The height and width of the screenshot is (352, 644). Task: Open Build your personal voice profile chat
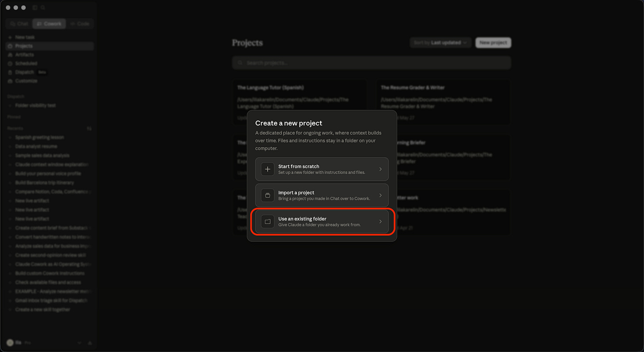click(50, 174)
